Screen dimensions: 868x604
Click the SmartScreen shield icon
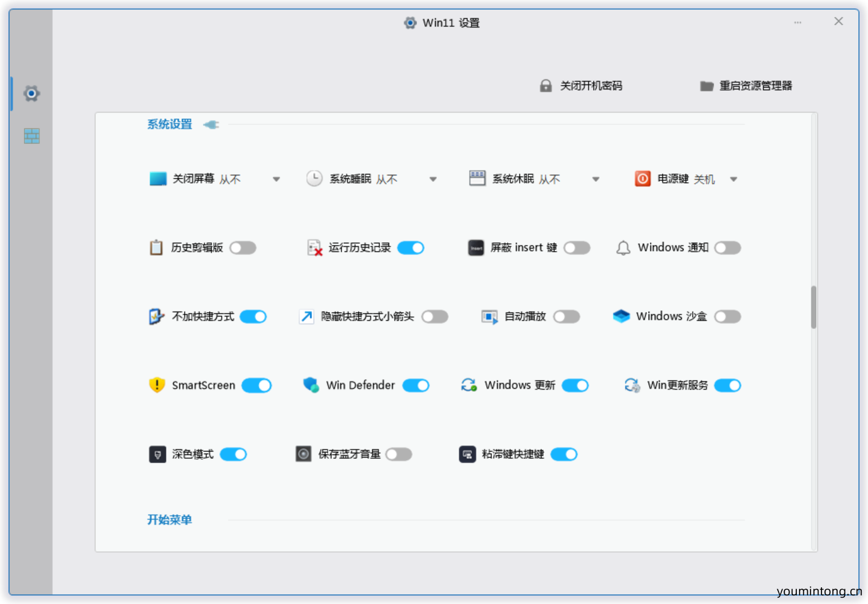pyautogui.click(x=157, y=385)
